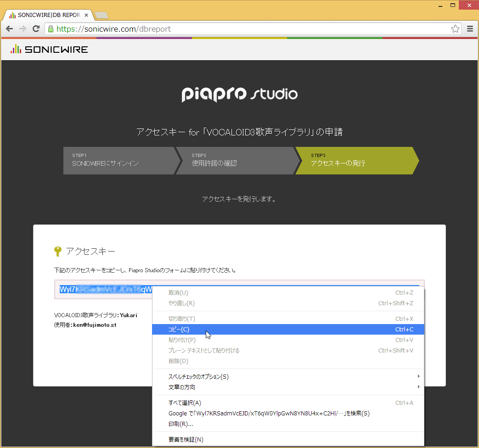Click the SONICWIRE logo
Screen dimensions: 479x448
(x=49, y=49)
